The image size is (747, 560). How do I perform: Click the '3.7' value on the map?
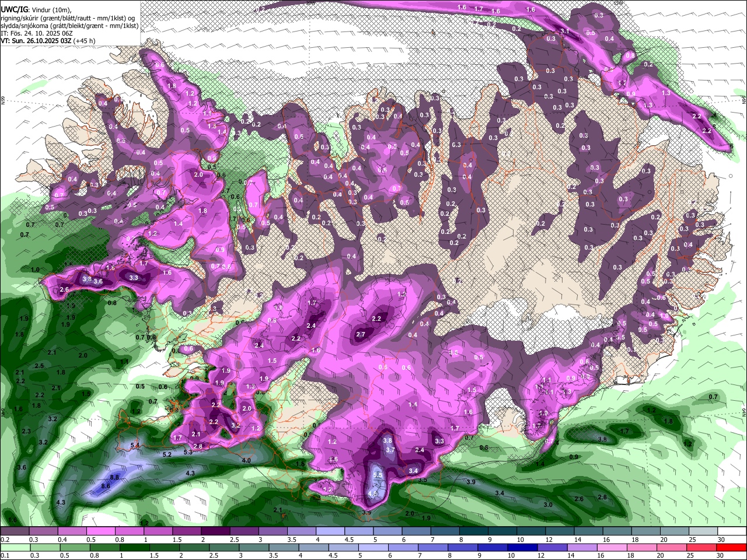(390, 450)
